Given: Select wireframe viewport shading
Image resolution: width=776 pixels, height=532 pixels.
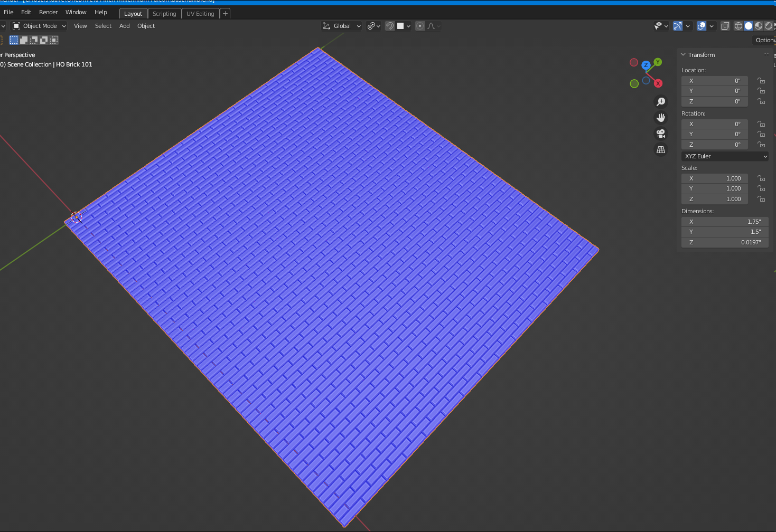Looking at the screenshot, I should [738, 26].
